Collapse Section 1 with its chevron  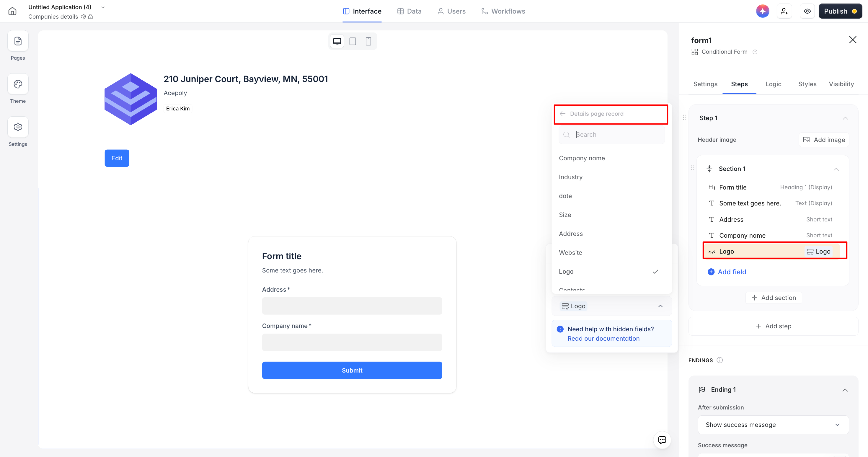(x=836, y=169)
